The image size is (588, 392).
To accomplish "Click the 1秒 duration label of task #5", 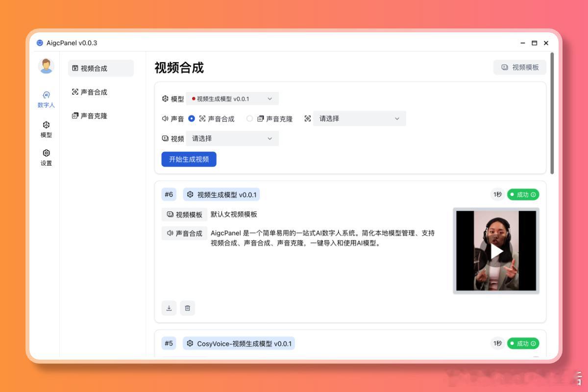I will click(497, 343).
